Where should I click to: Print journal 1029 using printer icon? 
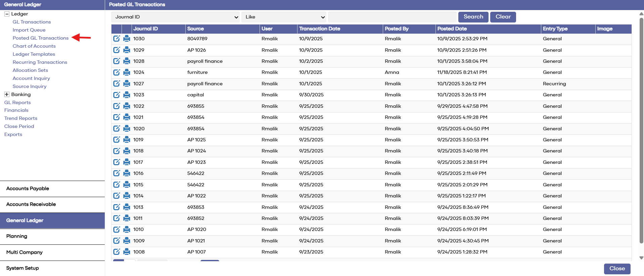[127, 50]
